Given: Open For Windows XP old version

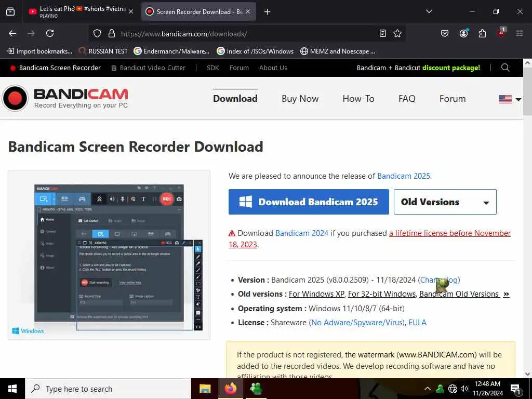Looking at the screenshot, I should (x=316, y=294).
